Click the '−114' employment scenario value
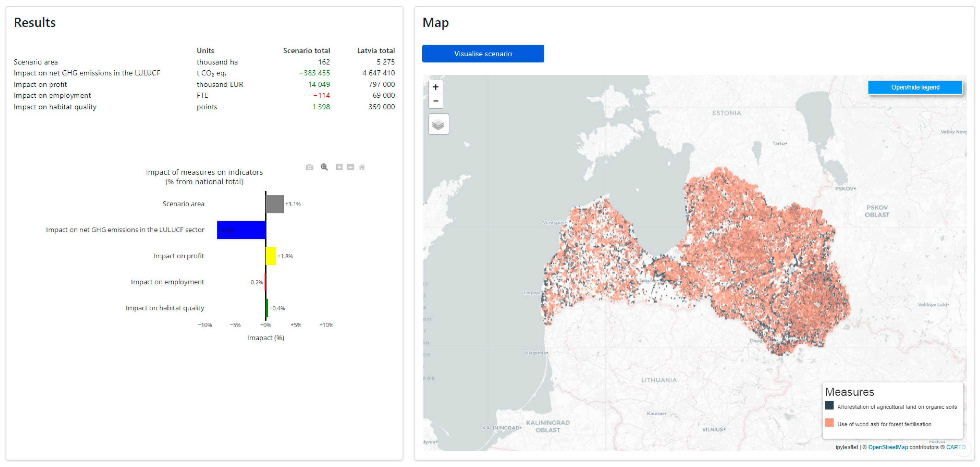The height and width of the screenshot is (467, 980). tap(321, 95)
